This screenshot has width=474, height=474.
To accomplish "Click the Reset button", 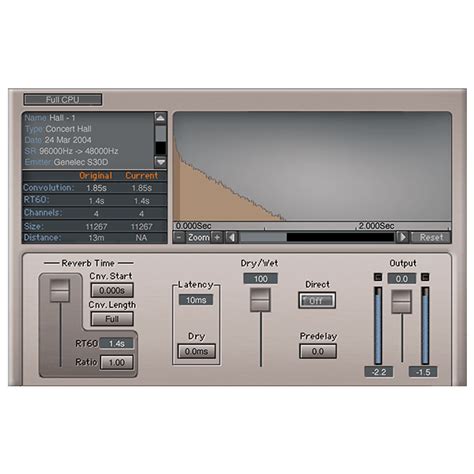I will [x=431, y=237].
